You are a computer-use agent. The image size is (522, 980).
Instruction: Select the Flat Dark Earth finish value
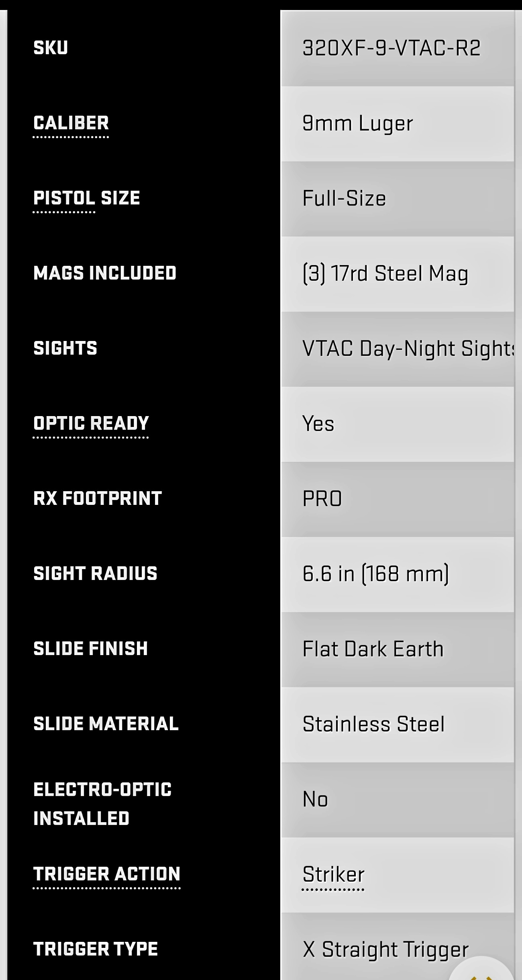373,649
